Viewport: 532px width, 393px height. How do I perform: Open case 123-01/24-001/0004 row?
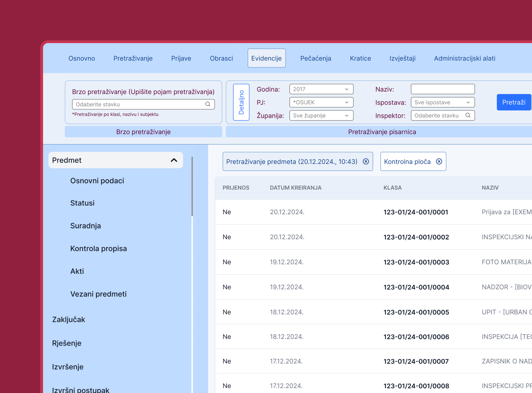point(416,287)
